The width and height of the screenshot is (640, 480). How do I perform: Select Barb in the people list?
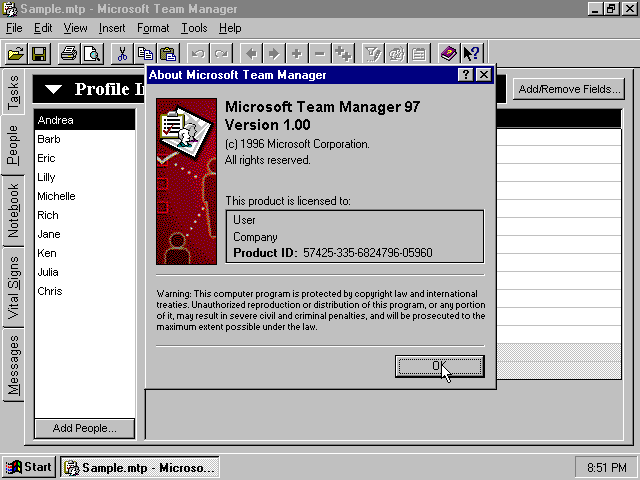point(85,139)
